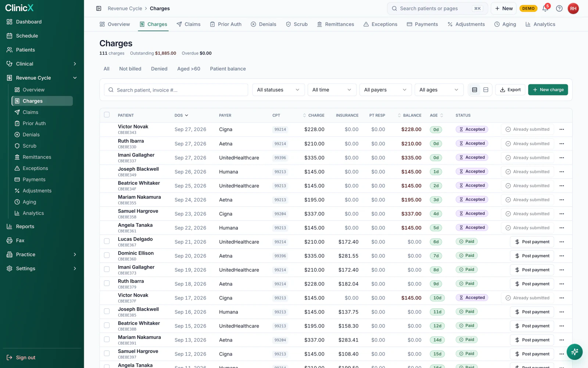
Task: Open the RH user avatar menu
Action: 573,8
